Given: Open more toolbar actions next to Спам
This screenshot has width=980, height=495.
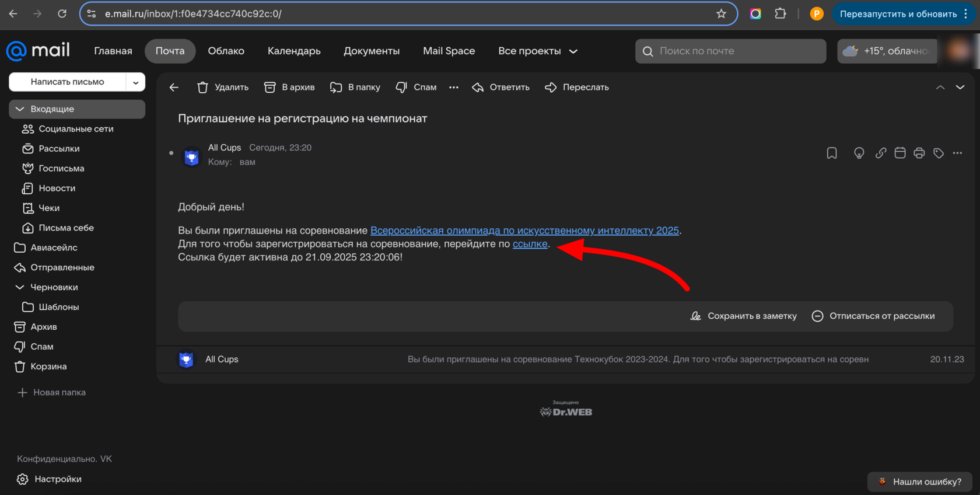Looking at the screenshot, I should (454, 87).
